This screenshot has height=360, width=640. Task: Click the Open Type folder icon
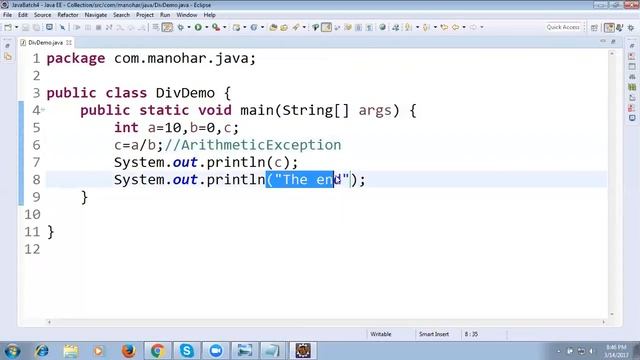(x=273, y=27)
